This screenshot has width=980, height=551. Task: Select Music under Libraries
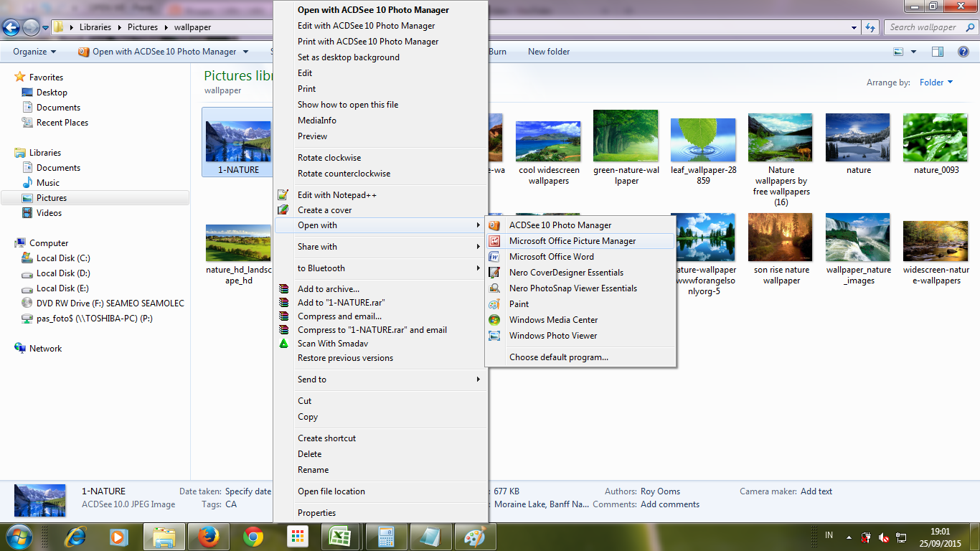coord(48,183)
